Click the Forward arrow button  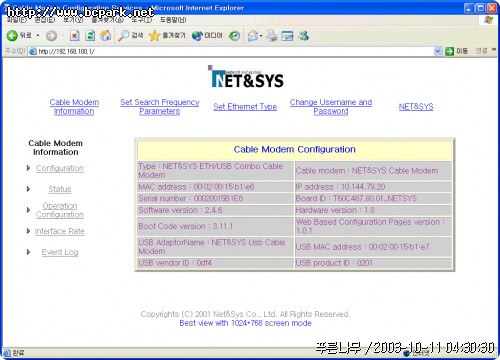coord(51,36)
